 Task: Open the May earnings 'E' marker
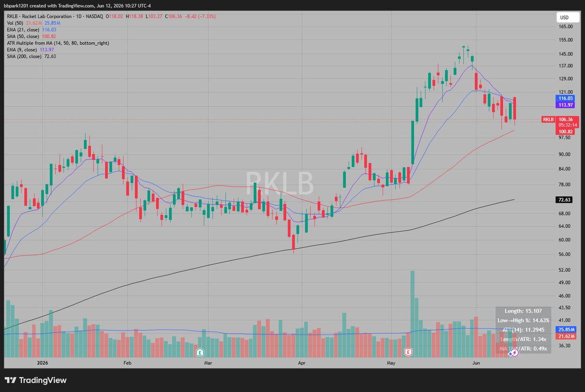click(409, 352)
